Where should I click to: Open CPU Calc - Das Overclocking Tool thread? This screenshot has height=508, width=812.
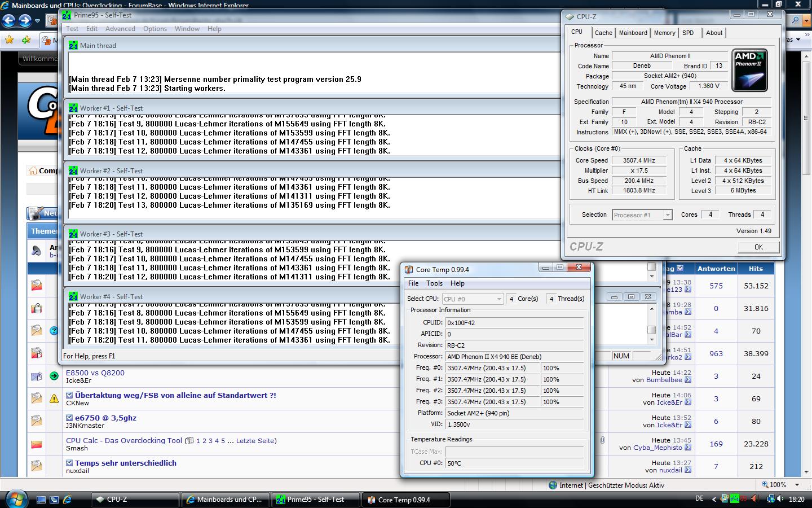(124, 440)
